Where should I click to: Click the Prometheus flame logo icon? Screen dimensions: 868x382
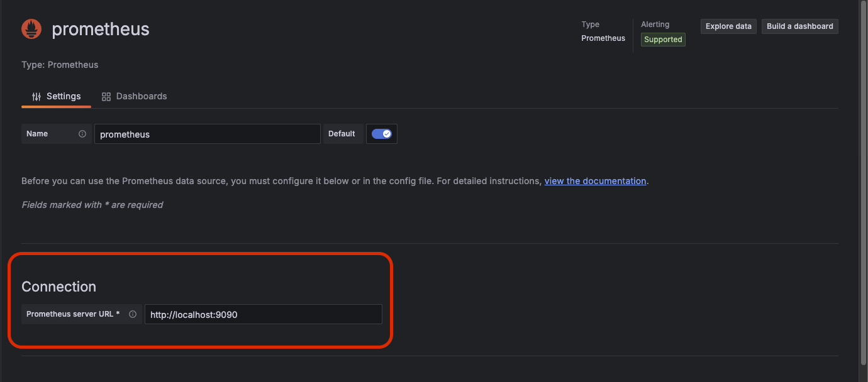point(31,29)
